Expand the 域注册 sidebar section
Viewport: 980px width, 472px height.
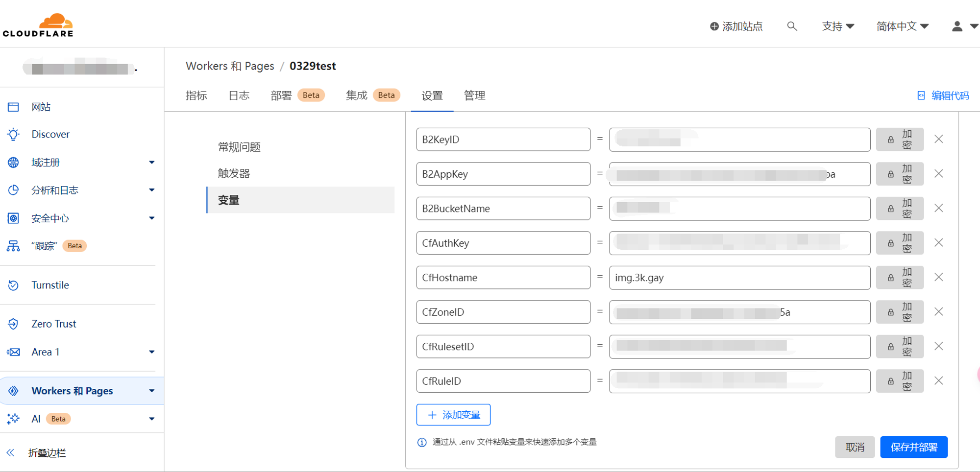[152, 162]
